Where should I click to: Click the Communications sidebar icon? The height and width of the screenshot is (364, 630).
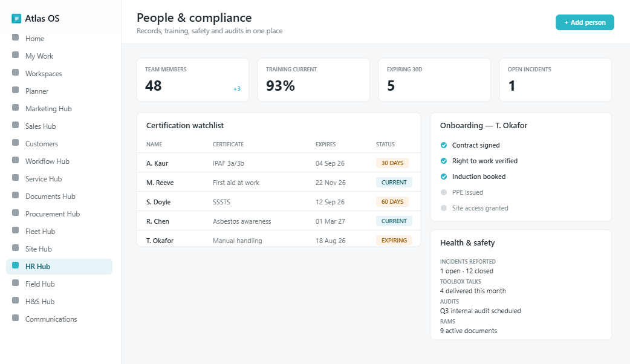pyautogui.click(x=16, y=318)
